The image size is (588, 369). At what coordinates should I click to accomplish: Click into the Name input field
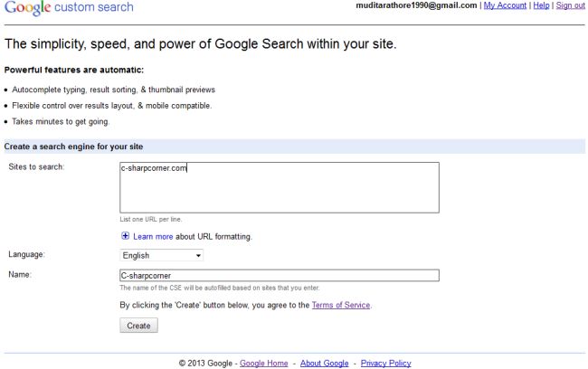point(279,275)
